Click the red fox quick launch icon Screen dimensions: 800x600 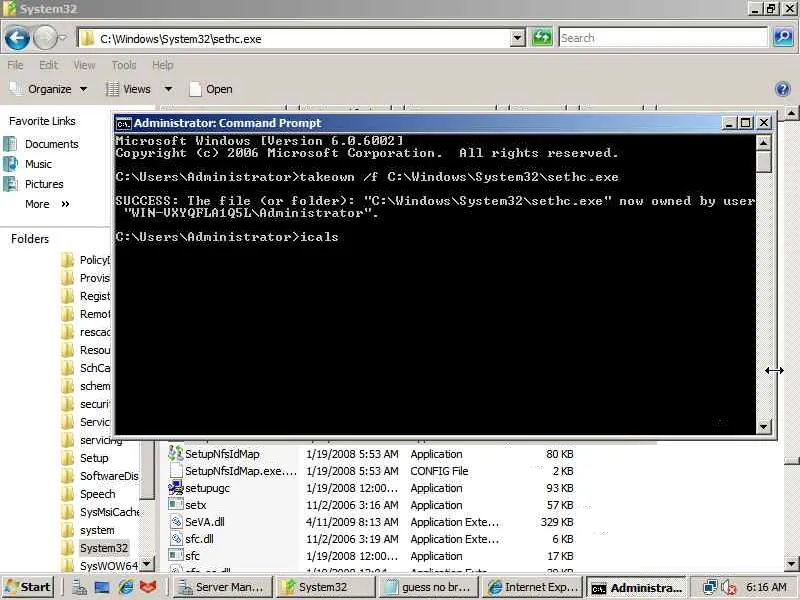[x=148, y=587]
